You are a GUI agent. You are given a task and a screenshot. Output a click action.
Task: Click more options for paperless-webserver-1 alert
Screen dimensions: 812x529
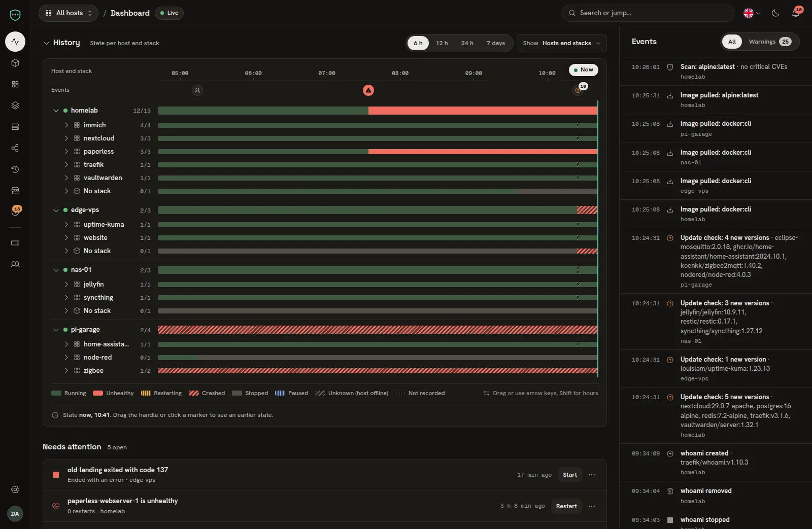pyautogui.click(x=592, y=506)
